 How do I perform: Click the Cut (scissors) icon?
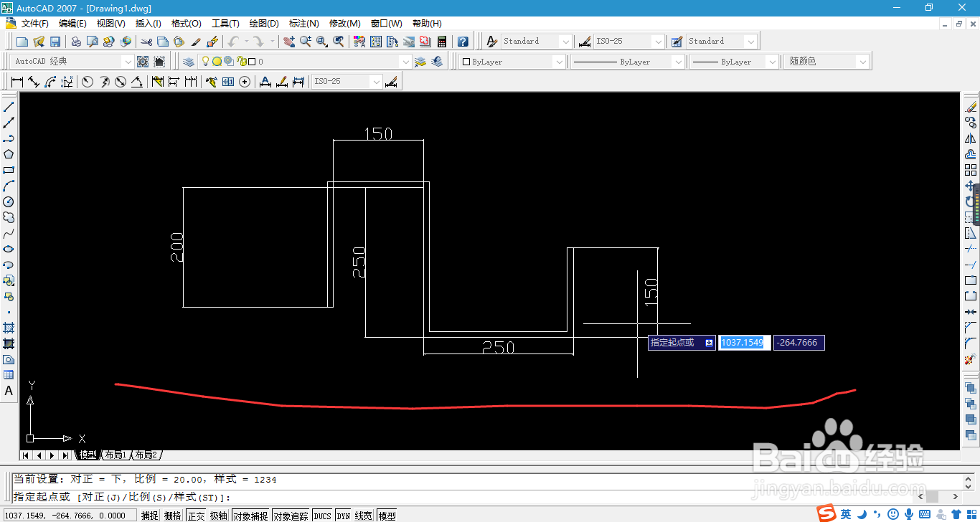click(146, 42)
